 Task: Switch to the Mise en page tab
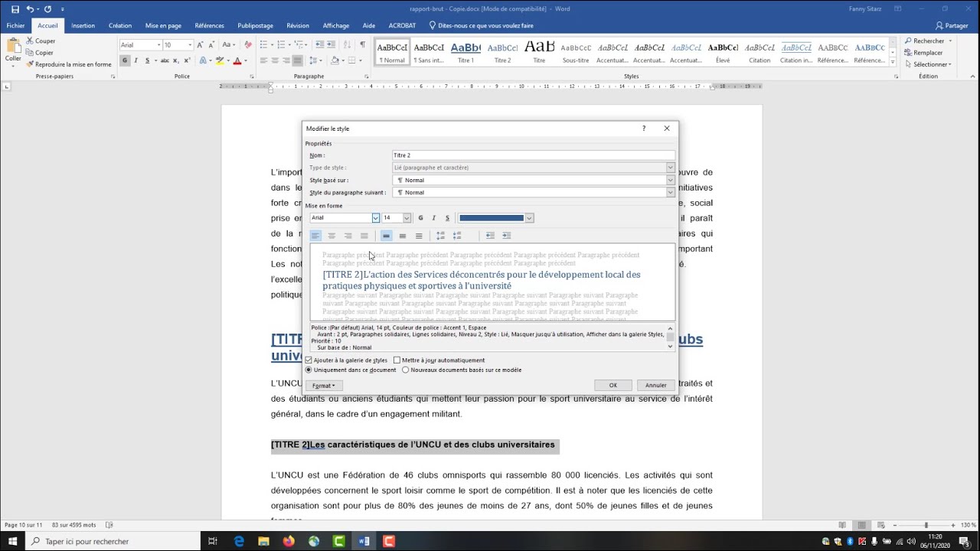(x=163, y=25)
